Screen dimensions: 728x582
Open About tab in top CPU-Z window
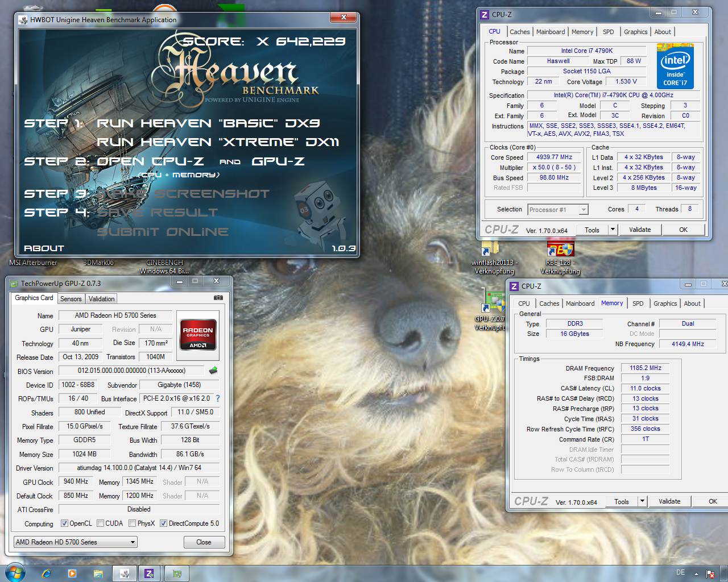tap(663, 32)
